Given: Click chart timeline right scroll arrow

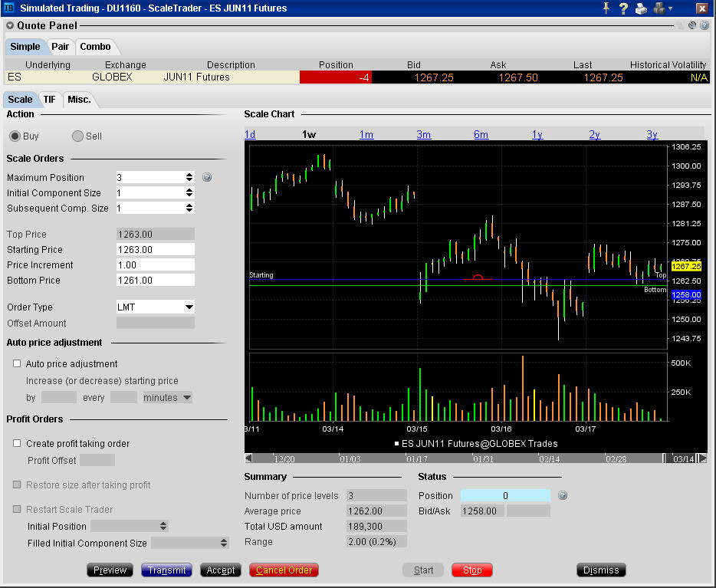Looking at the screenshot, I should click(x=703, y=458).
